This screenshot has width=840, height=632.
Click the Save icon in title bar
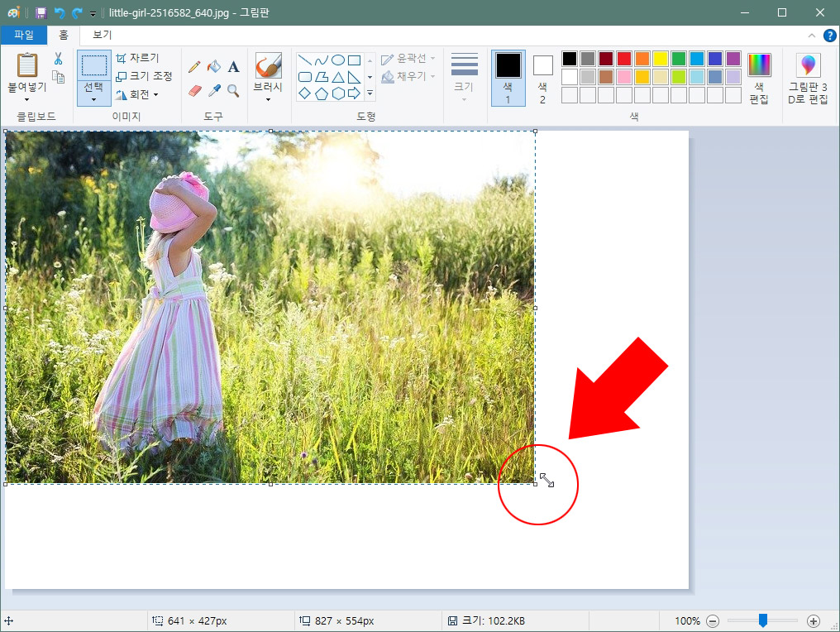pyautogui.click(x=41, y=13)
